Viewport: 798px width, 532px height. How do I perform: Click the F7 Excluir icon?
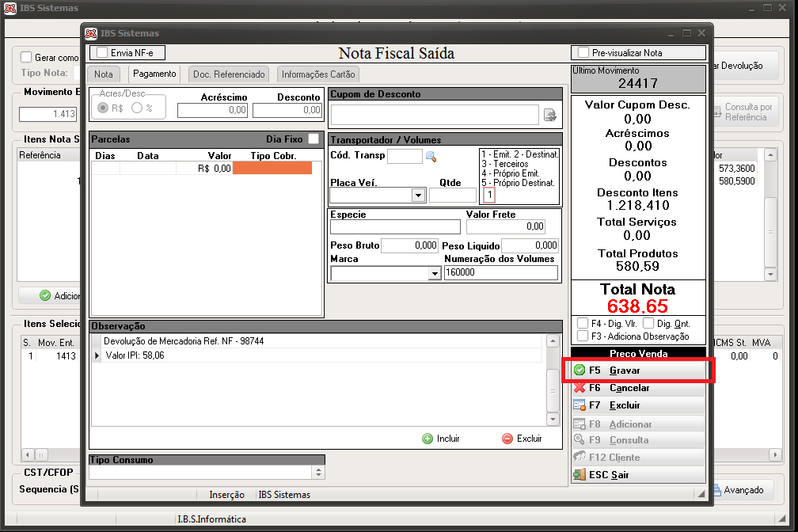click(579, 405)
